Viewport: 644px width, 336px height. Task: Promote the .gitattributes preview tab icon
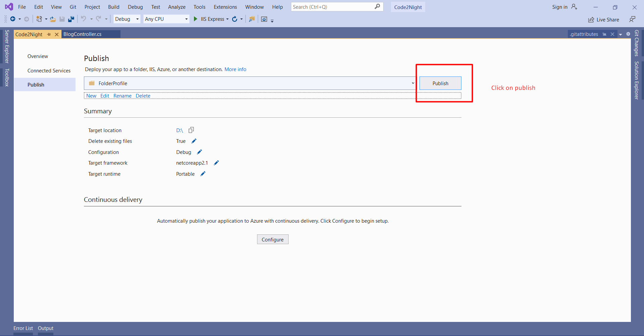(x=604, y=34)
